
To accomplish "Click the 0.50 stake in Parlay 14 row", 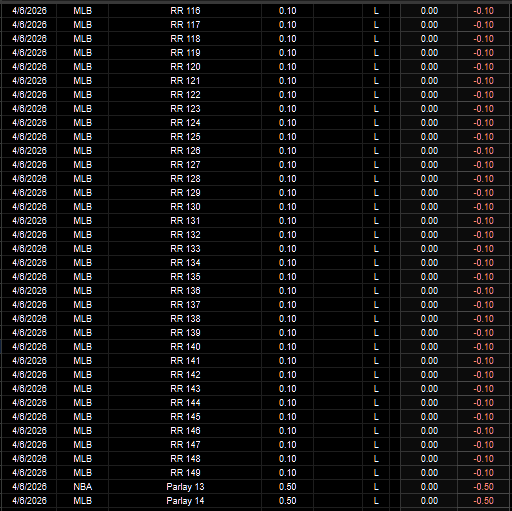I will point(287,501).
